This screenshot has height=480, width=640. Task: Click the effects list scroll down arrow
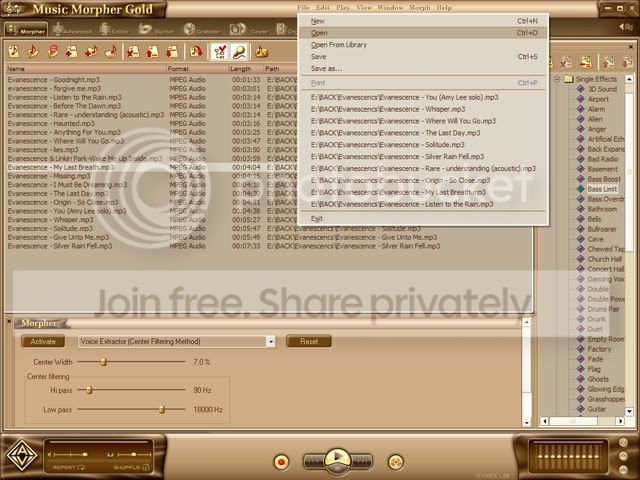[x=629, y=411]
